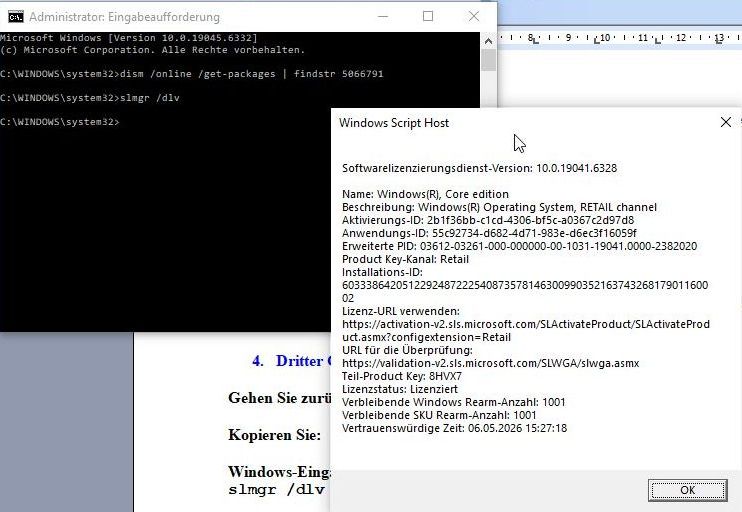Click the Installations-ID number
Screen dimensions: 742x512
(x=525, y=291)
